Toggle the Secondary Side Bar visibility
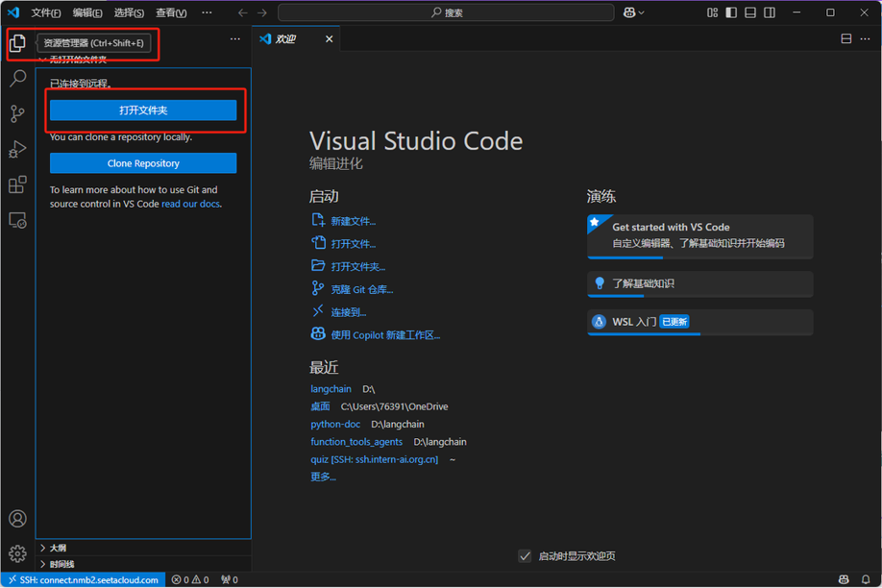882x588 pixels. (770, 12)
